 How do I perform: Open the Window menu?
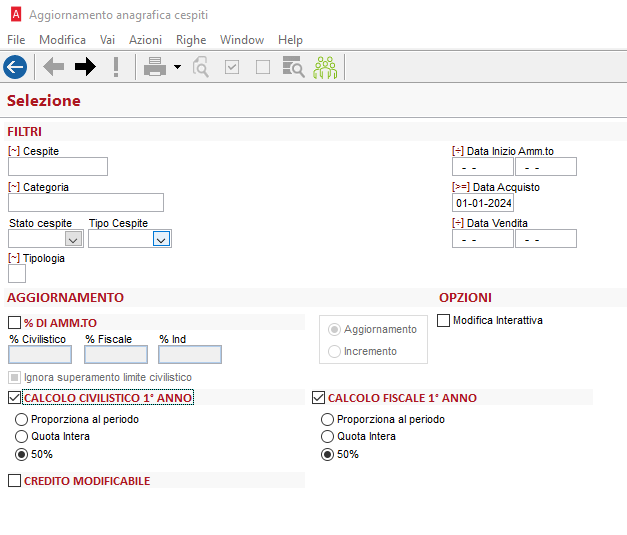[x=242, y=40]
